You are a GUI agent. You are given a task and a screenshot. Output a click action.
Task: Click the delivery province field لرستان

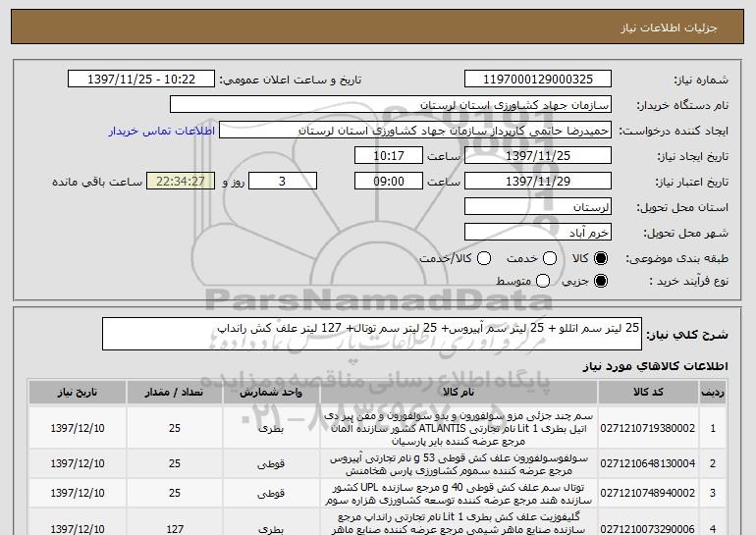click(x=538, y=207)
